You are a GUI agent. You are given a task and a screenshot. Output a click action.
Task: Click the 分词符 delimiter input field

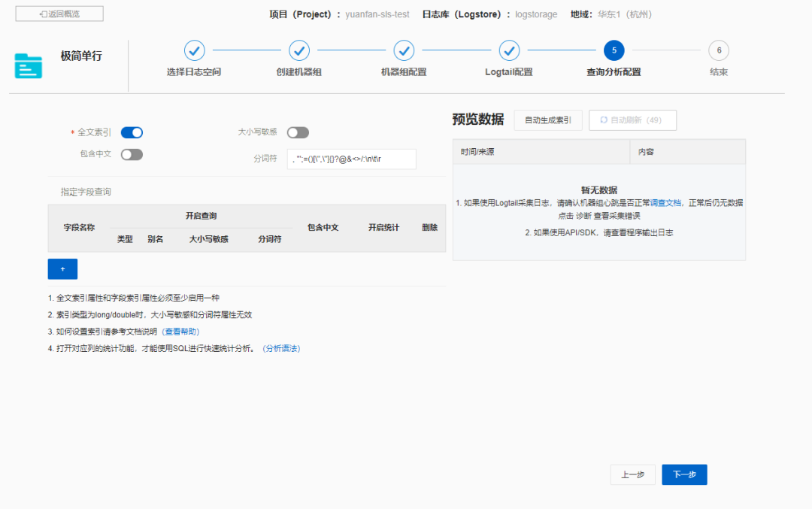tap(352, 159)
